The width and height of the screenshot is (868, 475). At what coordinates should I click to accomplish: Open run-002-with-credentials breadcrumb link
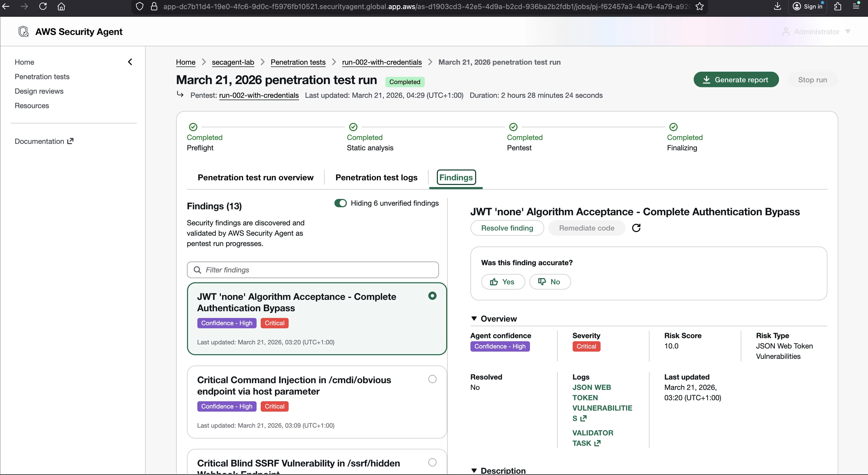click(382, 62)
